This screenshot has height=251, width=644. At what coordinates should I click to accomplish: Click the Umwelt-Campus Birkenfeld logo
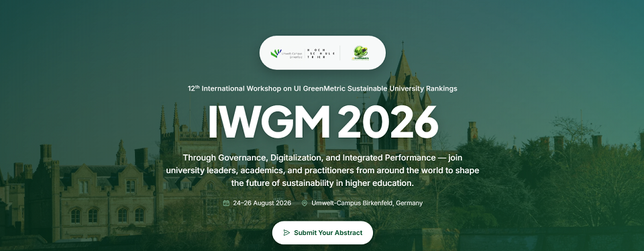click(x=286, y=54)
